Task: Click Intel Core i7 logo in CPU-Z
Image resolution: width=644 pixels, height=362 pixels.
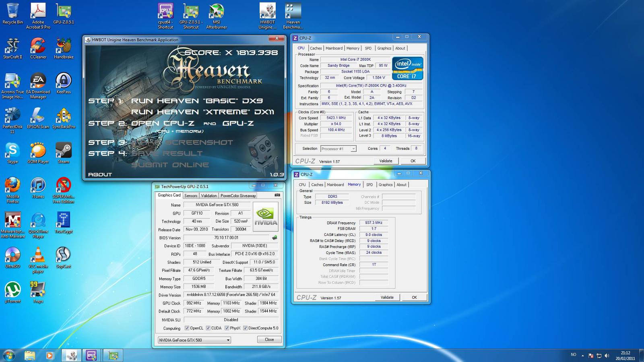Action: [x=407, y=68]
